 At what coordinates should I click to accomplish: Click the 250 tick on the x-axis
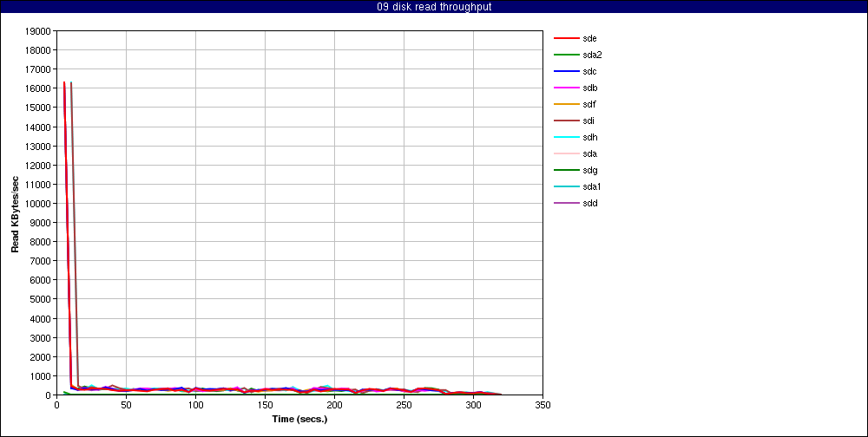(404, 405)
